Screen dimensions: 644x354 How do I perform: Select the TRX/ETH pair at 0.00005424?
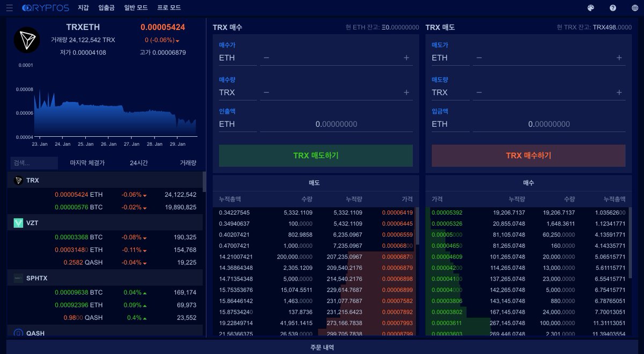point(106,195)
